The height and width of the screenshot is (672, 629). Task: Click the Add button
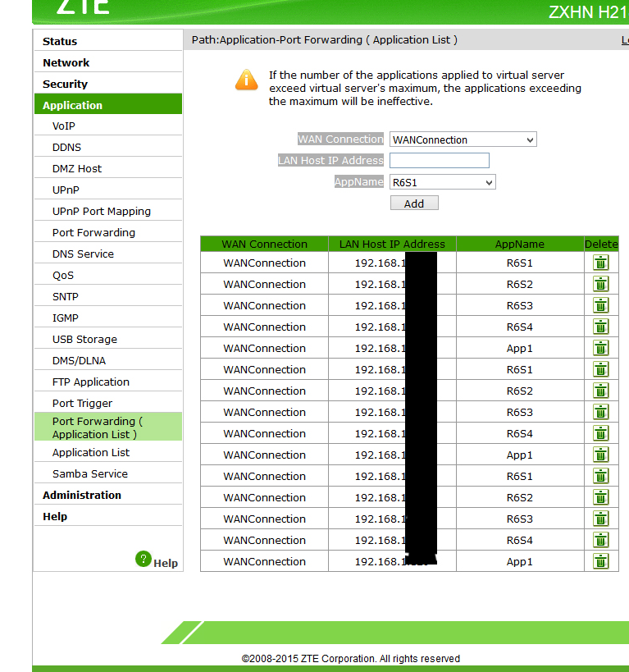[x=414, y=203]
